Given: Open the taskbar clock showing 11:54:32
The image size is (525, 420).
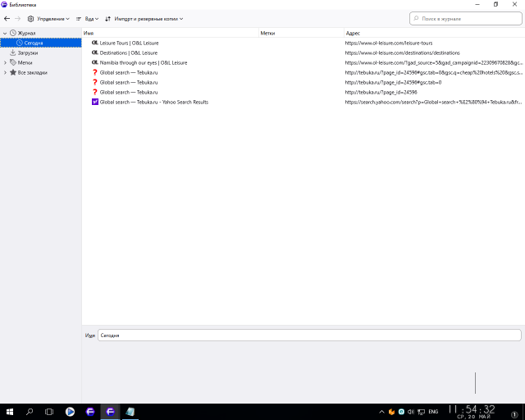Looking at the screenshot, I should 472,412.
